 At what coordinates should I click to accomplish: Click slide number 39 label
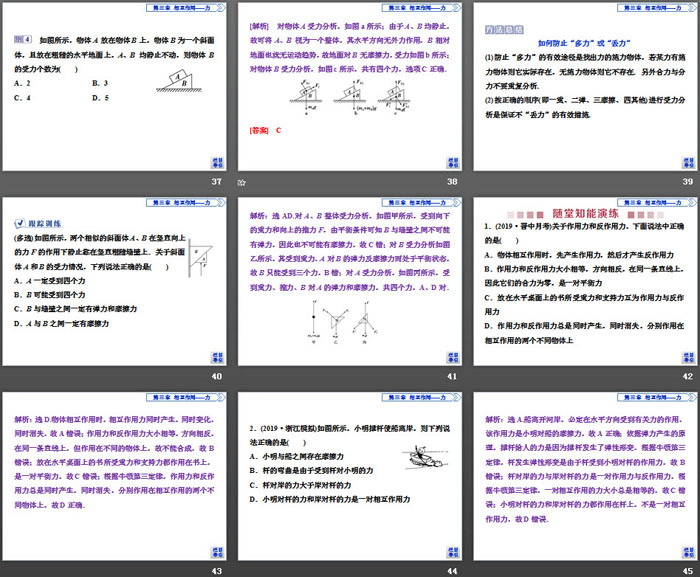(688, 181)
